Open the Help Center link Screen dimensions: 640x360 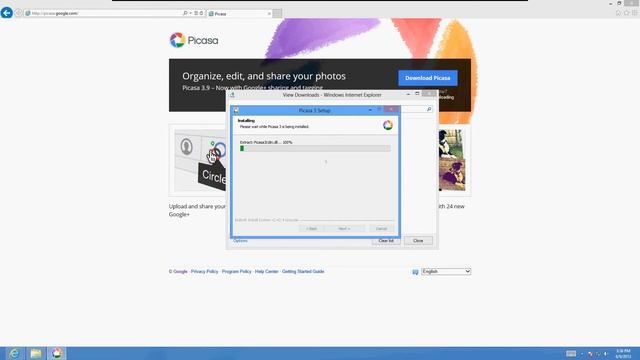pyautogui.click(x=267, y=271)
